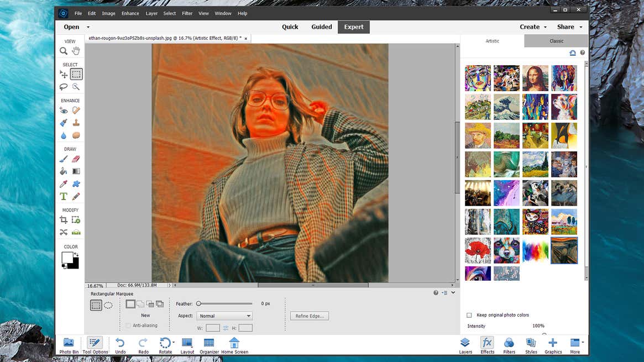The height and width of the screenshot is (362, 644).
Task: Select the Brush tool
Action: tap(63, 159)
